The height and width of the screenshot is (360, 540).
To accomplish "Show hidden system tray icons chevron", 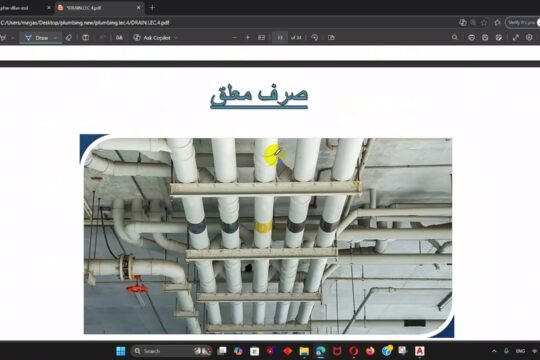I will [494, 351].
